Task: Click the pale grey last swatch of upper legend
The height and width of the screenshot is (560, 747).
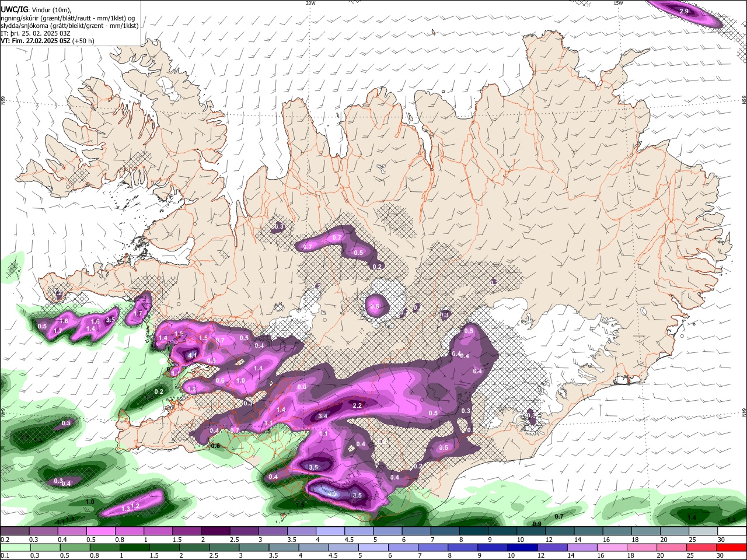Action: [x=703, y=531]
